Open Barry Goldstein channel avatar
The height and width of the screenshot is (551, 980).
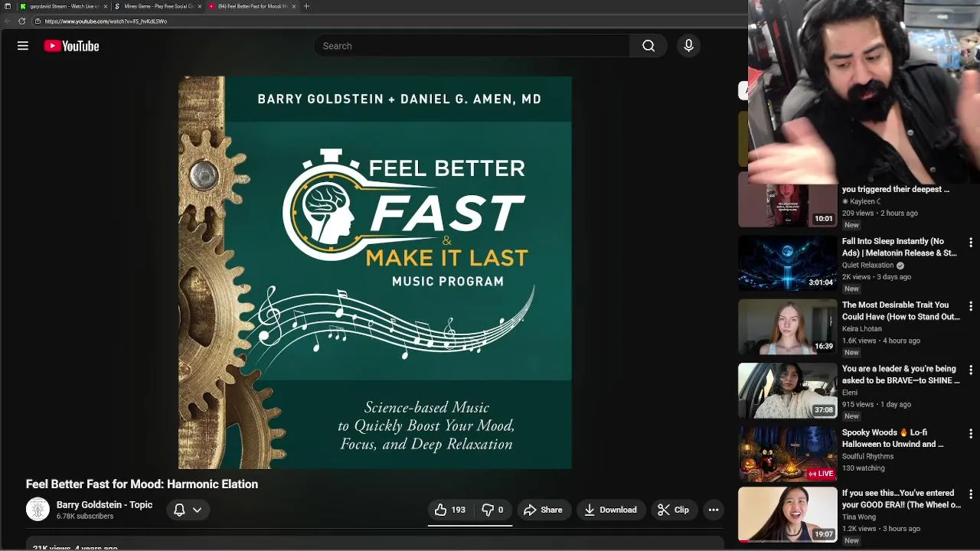pyautogui.click(x=38, y=509)
